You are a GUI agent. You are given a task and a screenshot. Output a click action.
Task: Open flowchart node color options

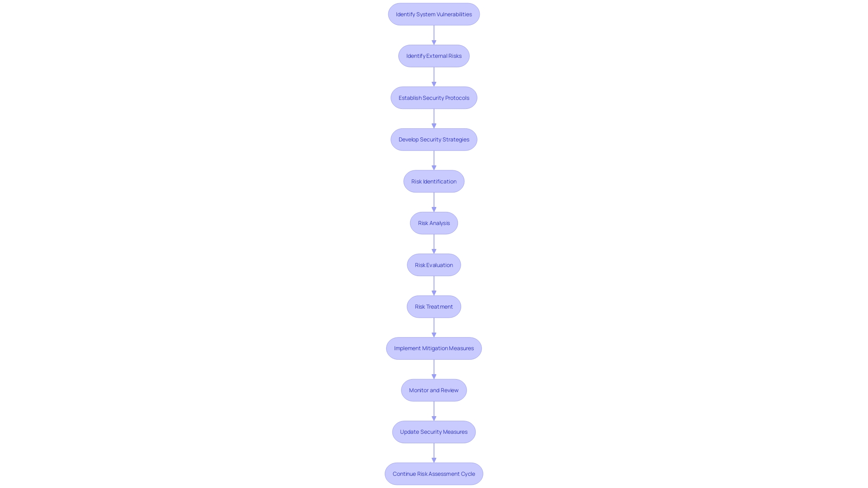(x=434, y=14)
